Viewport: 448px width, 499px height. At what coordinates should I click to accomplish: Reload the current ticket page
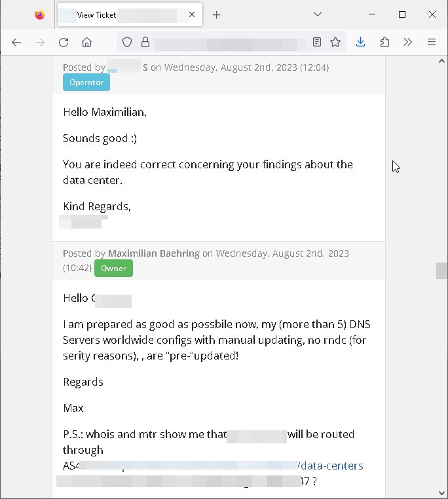pos(64,42)
